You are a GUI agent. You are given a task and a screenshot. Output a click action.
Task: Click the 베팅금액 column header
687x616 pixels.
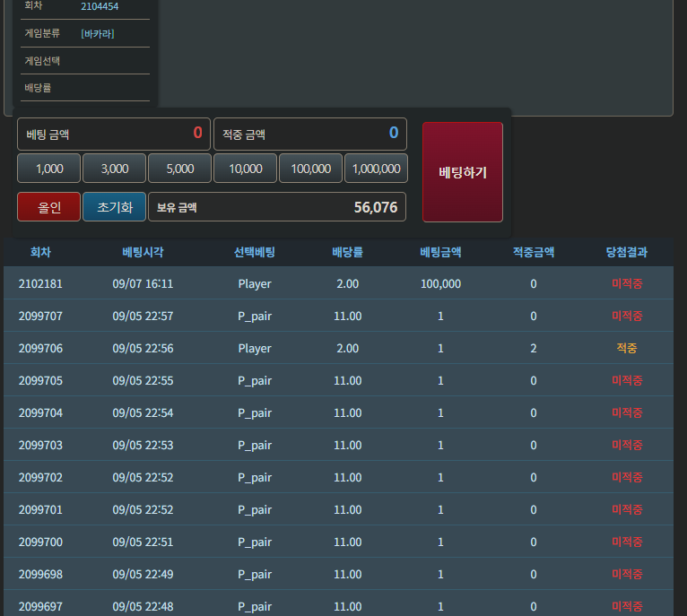coord(440,252)
